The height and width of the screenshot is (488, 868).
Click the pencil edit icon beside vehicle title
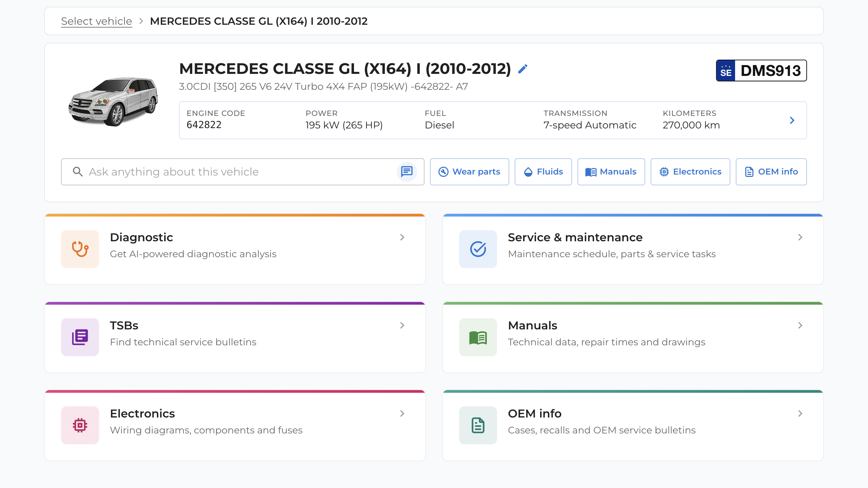[x=523, y=69]
